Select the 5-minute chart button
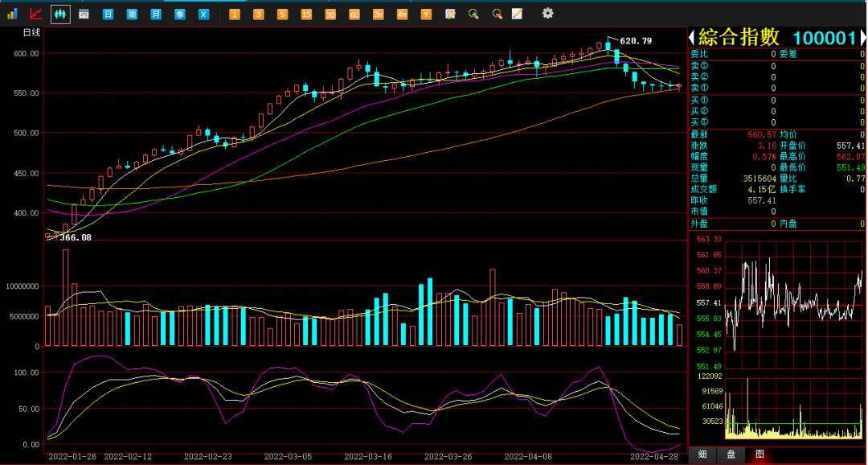868x465 pixels. click(282, 14)
